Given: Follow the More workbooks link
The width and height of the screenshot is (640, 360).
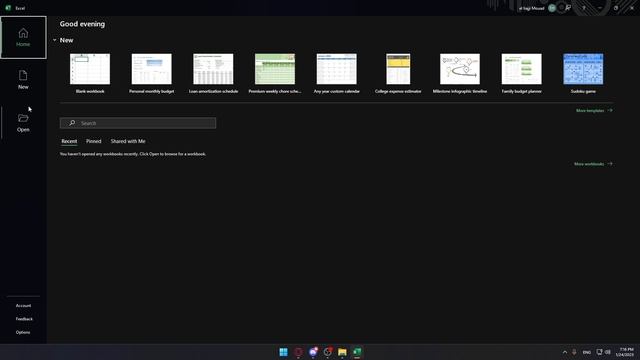Looking at the screenshot, I should coord(593,164).
